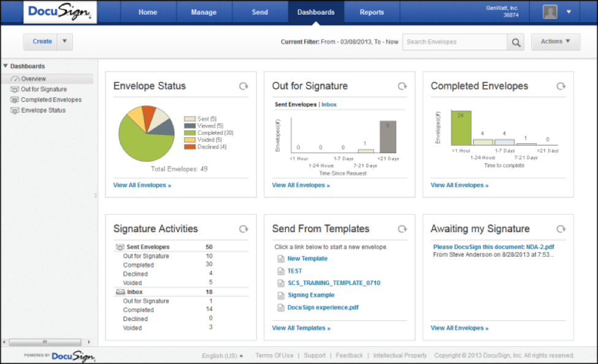Open the Manage tab
Image resolution: width=598 pixels, height=364 pixels.
(x=204, y=12)
